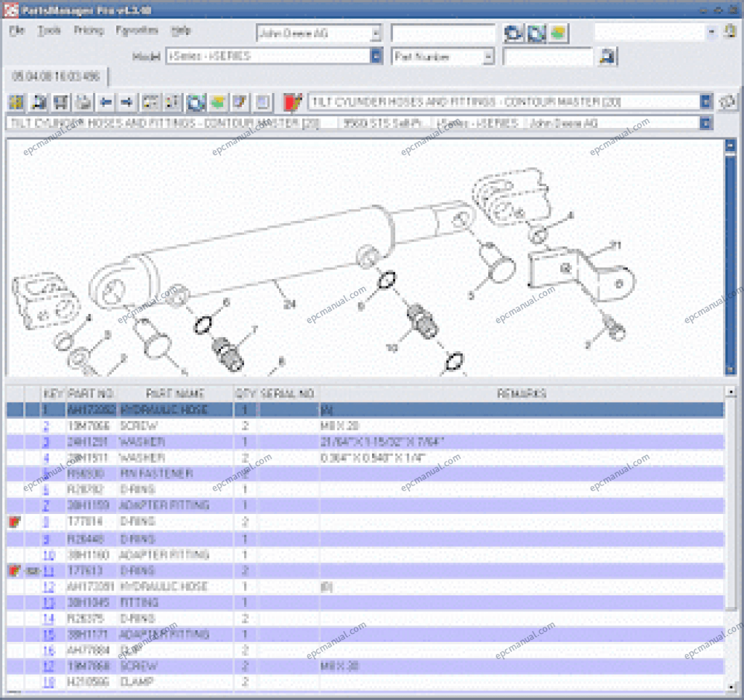Click the PART NAME column header

pyautogui.click(x=174, y=394)
